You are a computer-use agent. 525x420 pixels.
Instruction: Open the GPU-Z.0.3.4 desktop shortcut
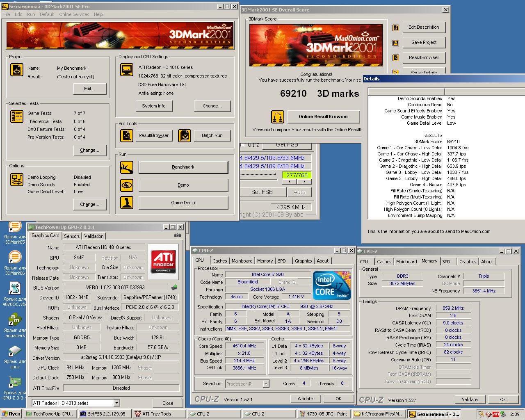[15, 388]
